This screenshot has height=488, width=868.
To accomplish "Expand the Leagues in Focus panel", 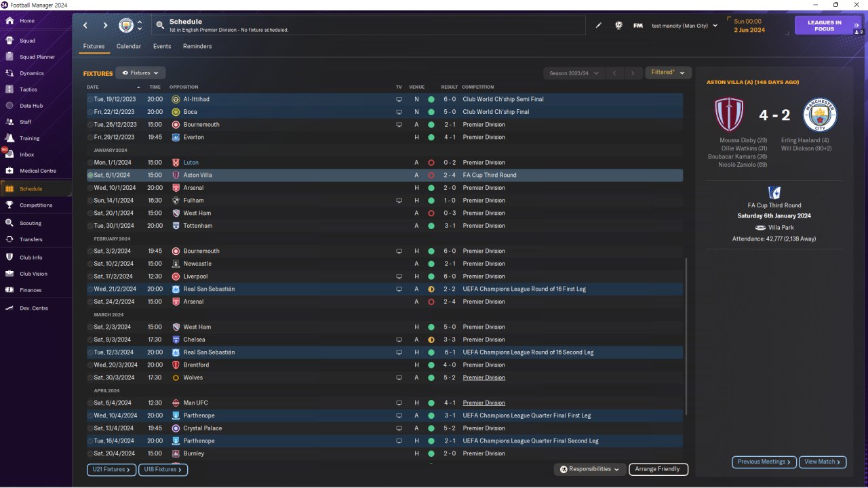I will [x=829, y=26].
